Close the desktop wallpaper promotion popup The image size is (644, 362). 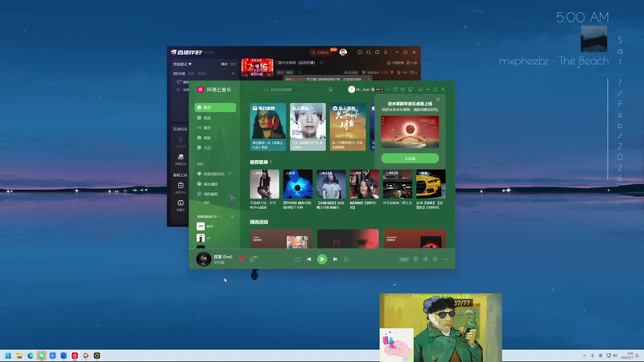point(438,99)
